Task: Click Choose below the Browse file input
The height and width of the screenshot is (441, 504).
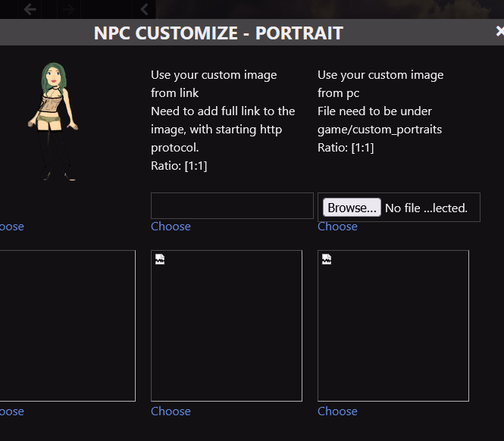Action: [x=337, y=227]
